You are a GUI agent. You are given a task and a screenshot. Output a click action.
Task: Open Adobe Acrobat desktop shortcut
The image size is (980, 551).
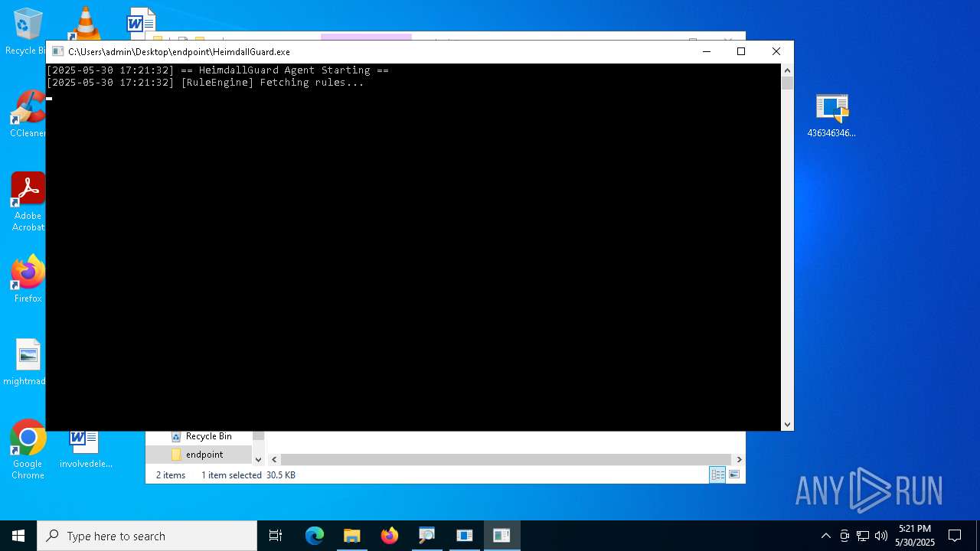[28, 201]
